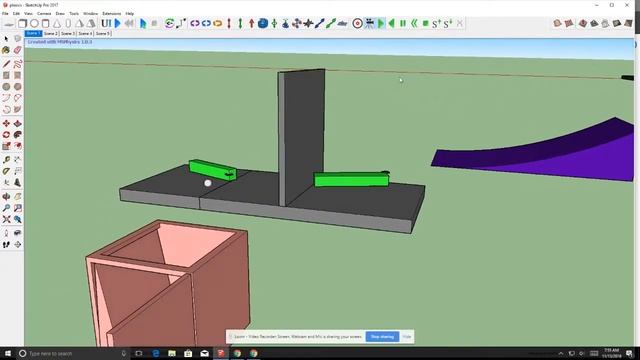Toggle the replay camera icon
Viewport: 640px width, 360px height.
click(x=369, y=24)
